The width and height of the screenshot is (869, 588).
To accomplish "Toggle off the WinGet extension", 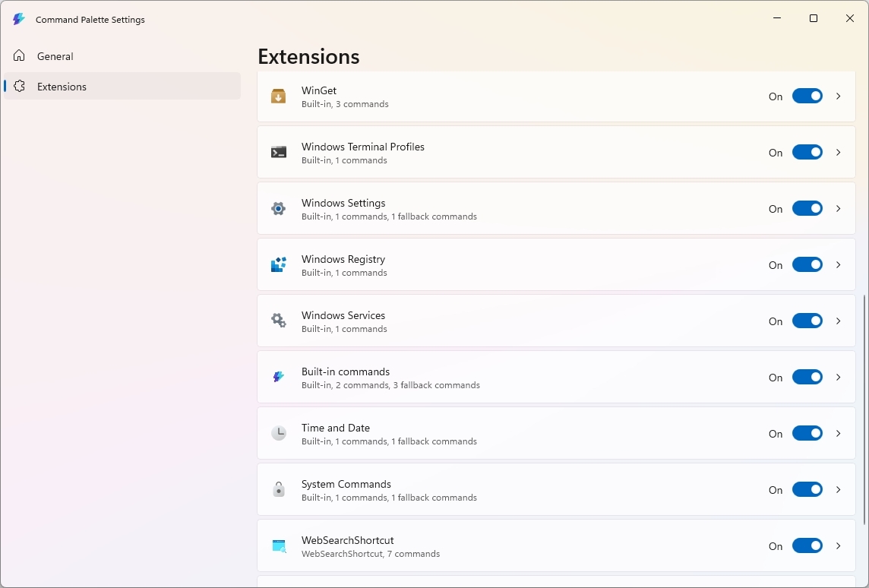I will (x=807, y=96).
